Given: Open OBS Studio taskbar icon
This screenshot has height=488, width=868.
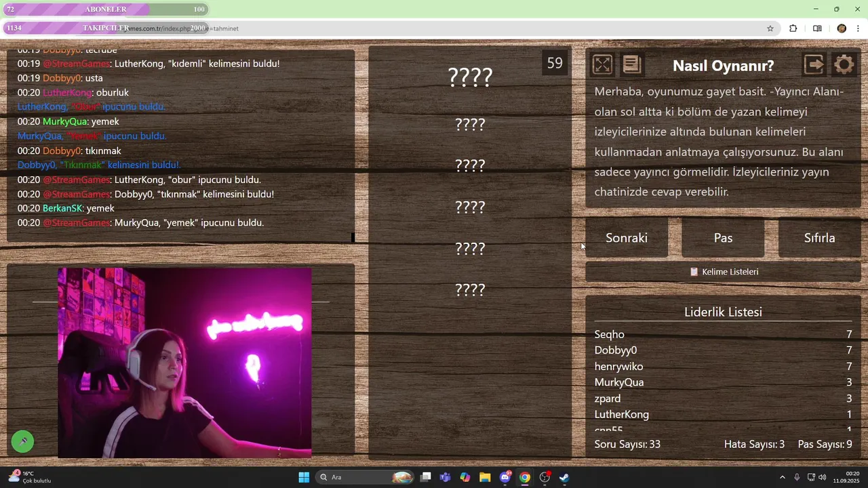Looking at the screenshot, I should click(545, 477).
